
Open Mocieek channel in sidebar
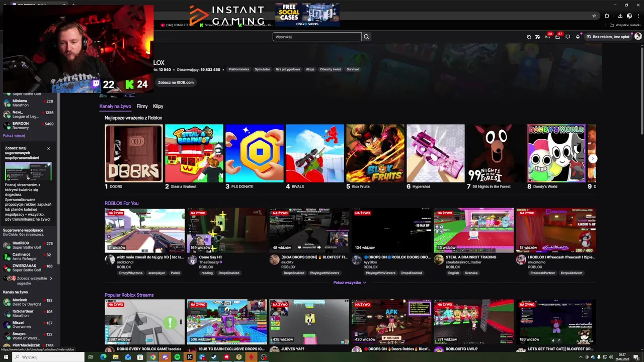click(x=29, y=302)
